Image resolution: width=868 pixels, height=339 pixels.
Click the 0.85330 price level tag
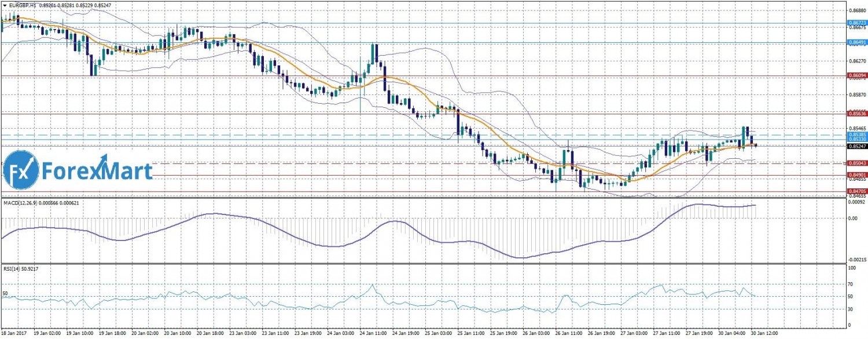[857, 140]
